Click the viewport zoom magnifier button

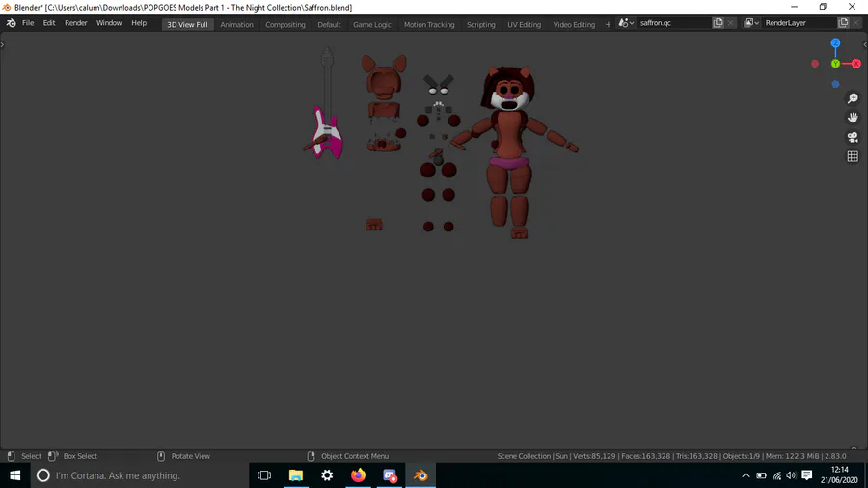pos(853,98)
